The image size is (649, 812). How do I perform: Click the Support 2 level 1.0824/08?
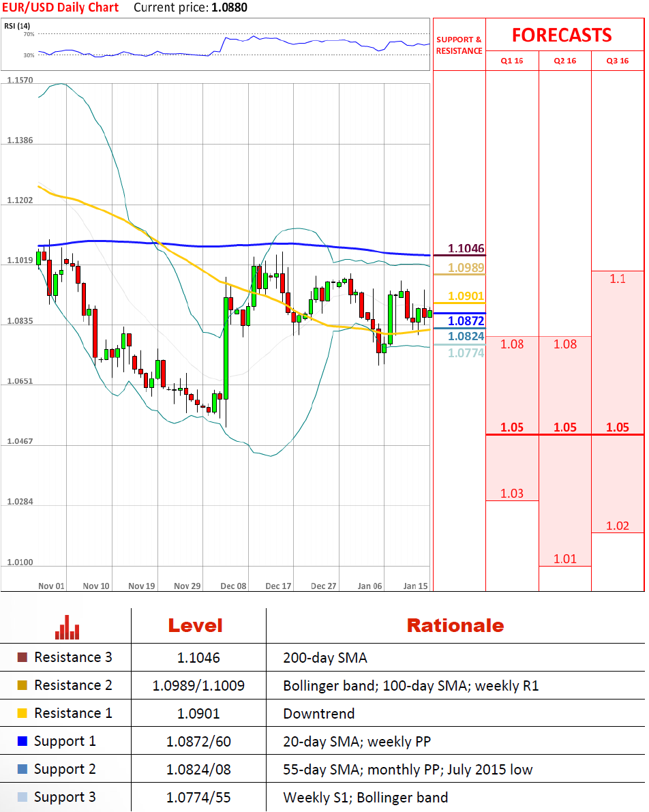pyautogui.click(x=198, y=770)
